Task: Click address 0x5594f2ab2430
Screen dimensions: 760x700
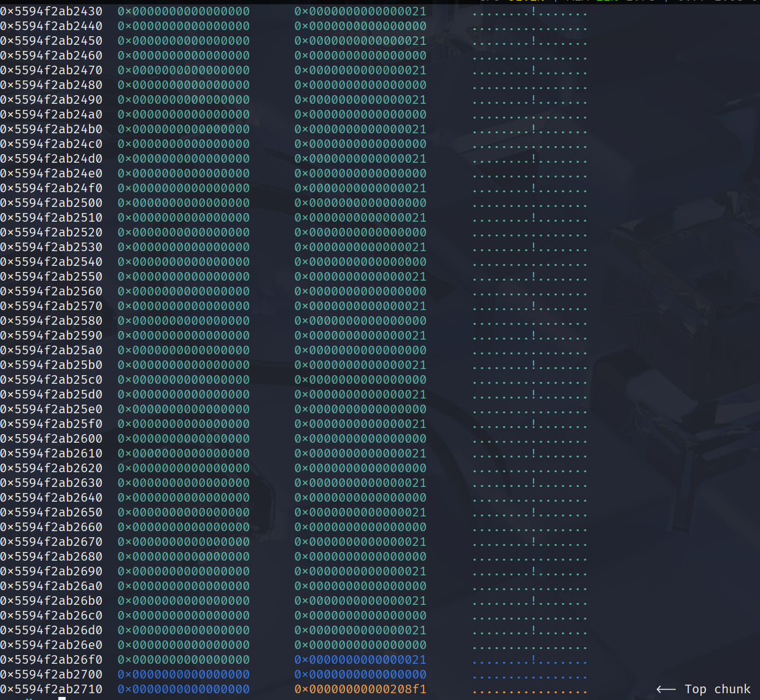Action: [52, 11]
